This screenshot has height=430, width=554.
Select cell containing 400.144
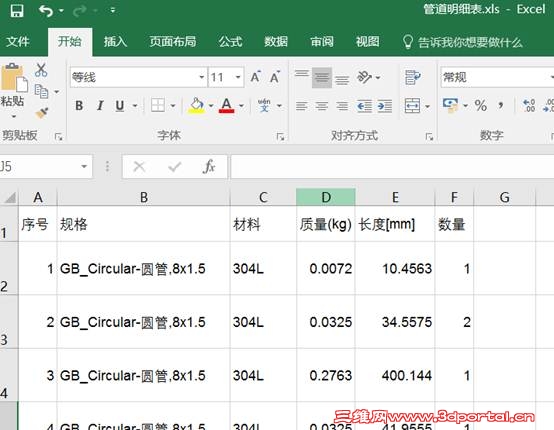395,375
